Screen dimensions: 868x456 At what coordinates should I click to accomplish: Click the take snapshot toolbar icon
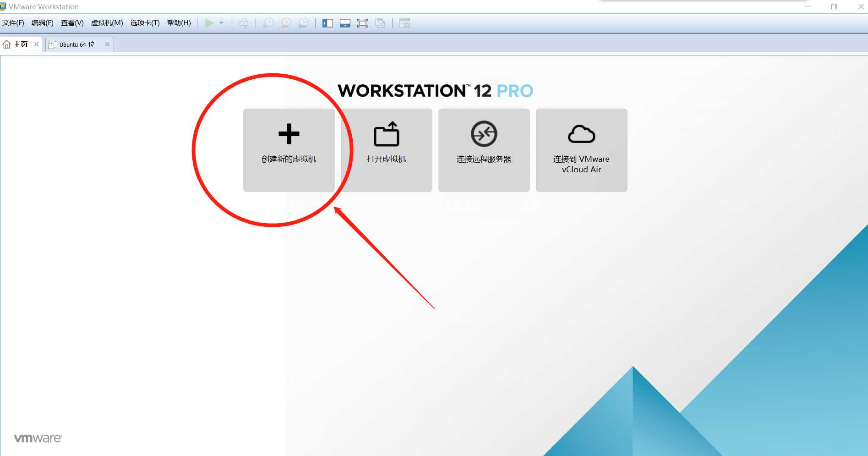(x=267, y=23)
